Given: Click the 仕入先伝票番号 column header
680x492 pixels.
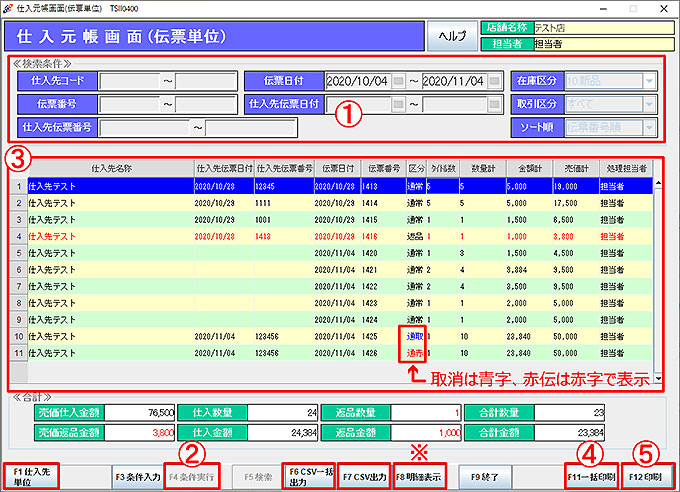Looking at the screenshot, I should click(x=284, y=168).
